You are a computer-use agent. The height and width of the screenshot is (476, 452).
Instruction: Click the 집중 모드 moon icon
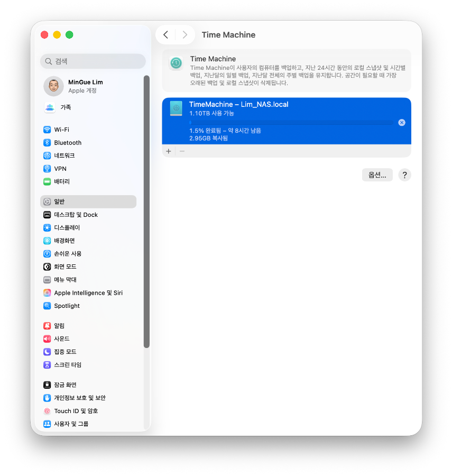(x=47, y=352)
